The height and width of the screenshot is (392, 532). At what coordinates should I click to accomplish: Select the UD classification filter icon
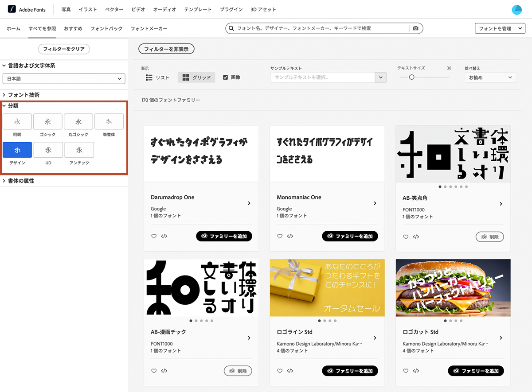(48, 150)
